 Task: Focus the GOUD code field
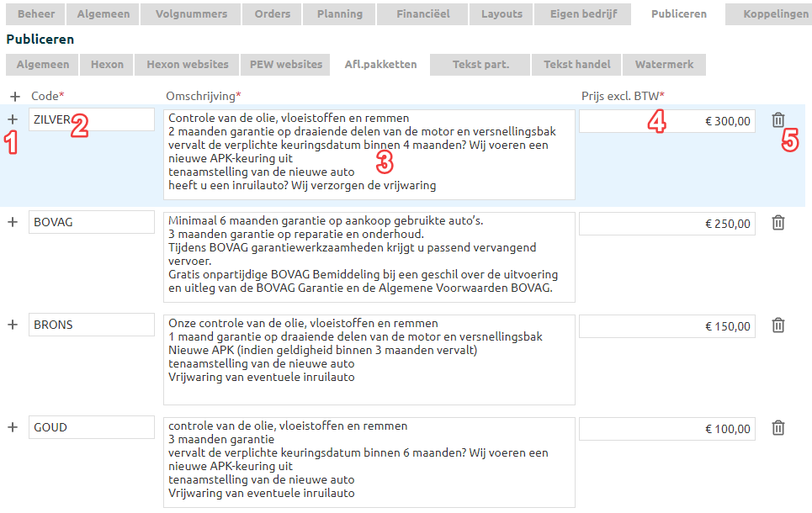pyautogui.click(x=91, y=427)
